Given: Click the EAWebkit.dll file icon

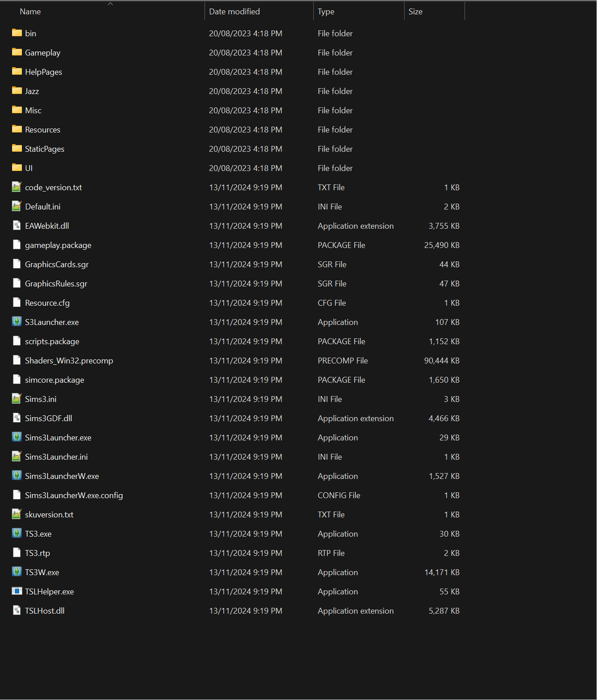Looking at the screenshot, I should pos(17,225).
